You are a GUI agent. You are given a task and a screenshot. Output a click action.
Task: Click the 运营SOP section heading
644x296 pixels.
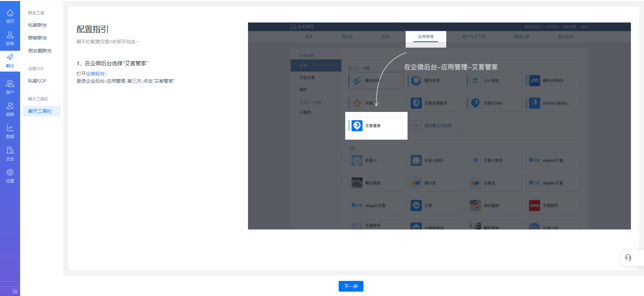(36, 69)
